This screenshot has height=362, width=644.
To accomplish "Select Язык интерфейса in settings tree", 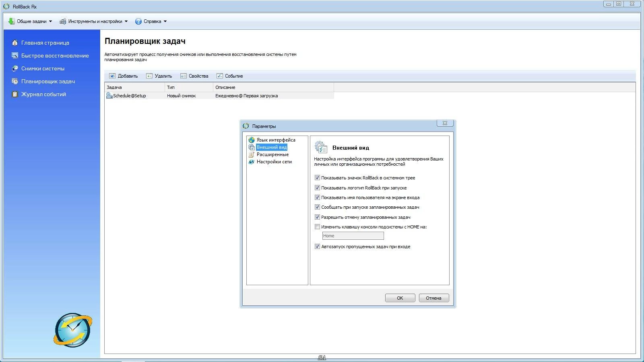I will (276, 140).
